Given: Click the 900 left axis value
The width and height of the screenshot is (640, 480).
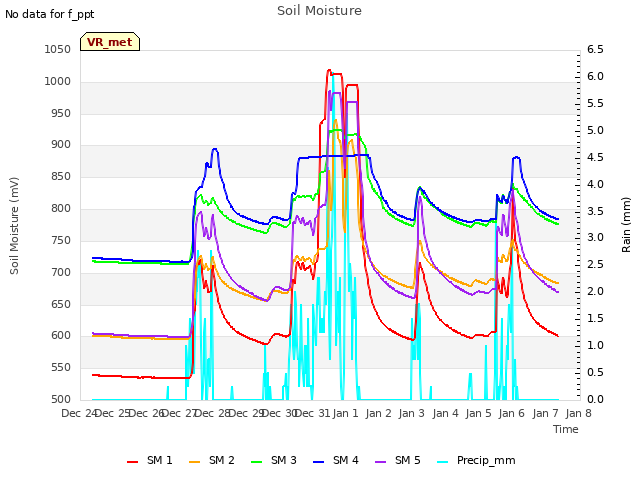Looking at the screenshot, I should pos(61,144).
